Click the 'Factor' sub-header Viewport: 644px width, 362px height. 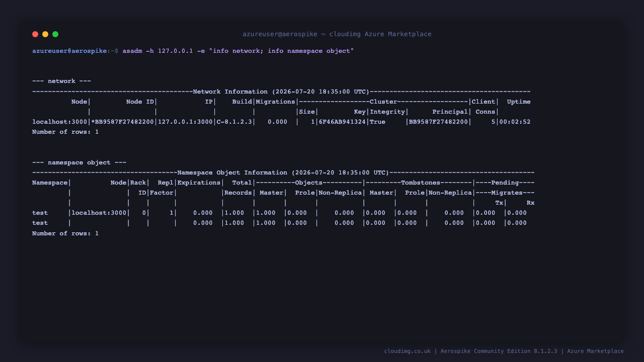coord(162,193)
